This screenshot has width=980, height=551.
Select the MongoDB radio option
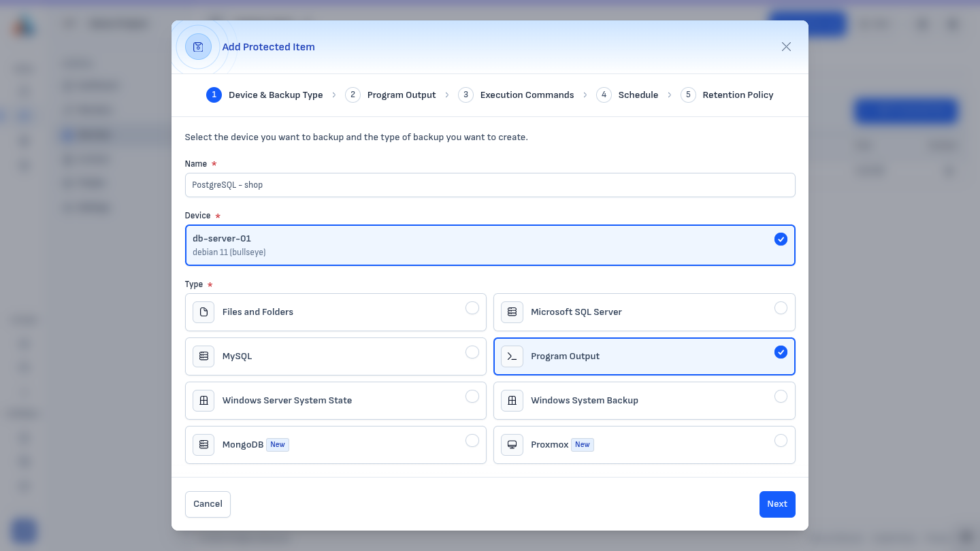(x=472, y=441)
